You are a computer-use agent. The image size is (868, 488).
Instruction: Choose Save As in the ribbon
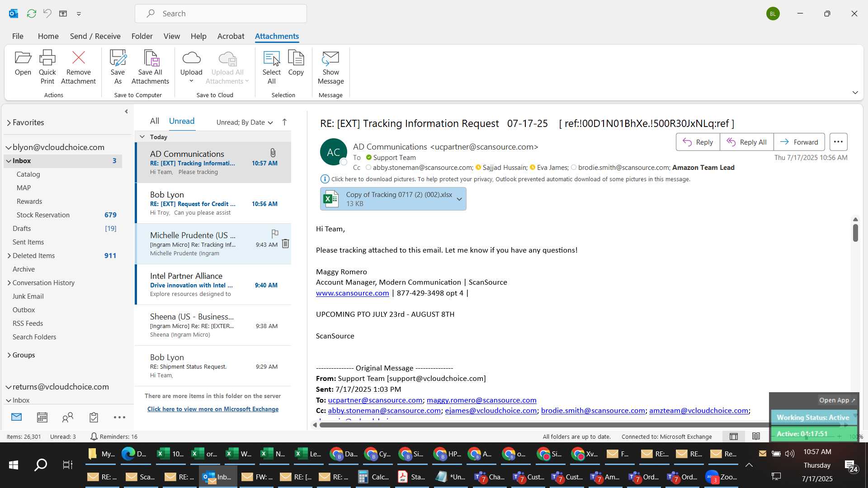point(118,67)
